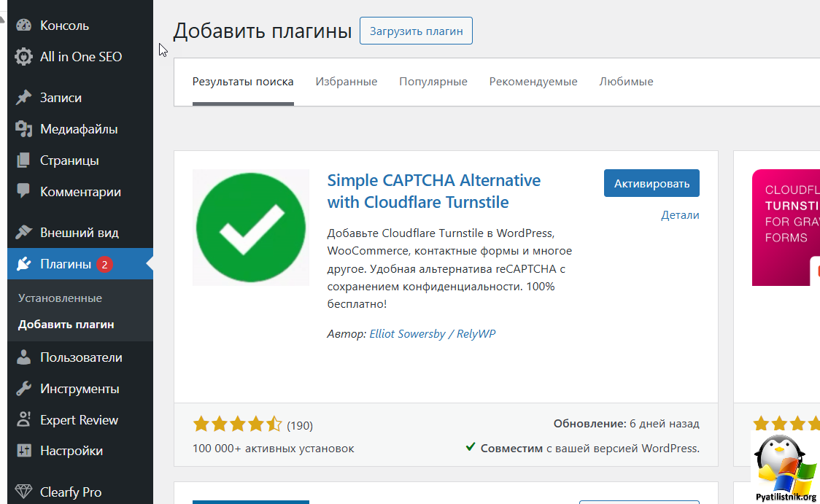Switch to Результаты поиска tab
The width and height of the screenshot is (820, 504).
click(x=243, y=82)
